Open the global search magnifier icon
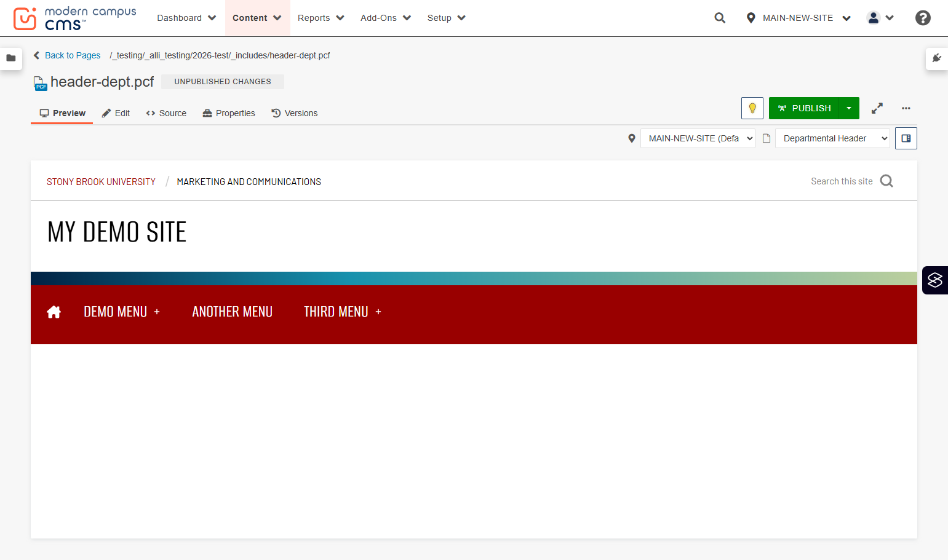This screenshot has width=948, height=560. point(720,18)
